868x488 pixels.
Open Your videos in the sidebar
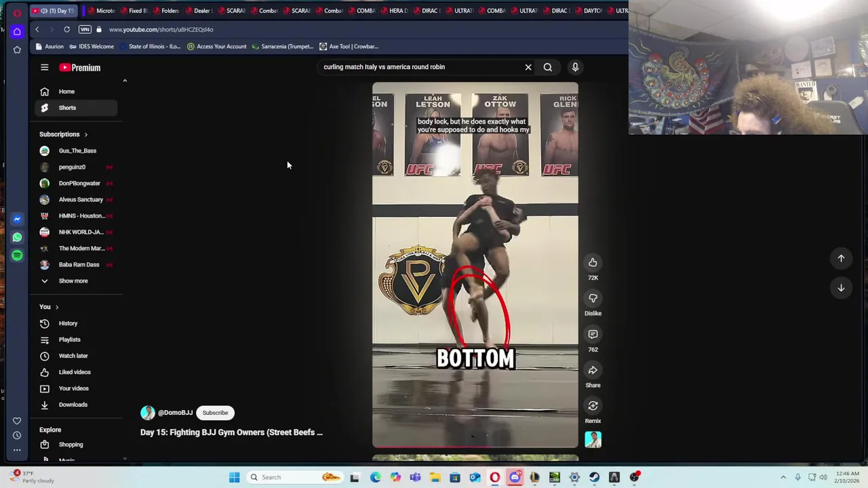(x=75, y=388)
